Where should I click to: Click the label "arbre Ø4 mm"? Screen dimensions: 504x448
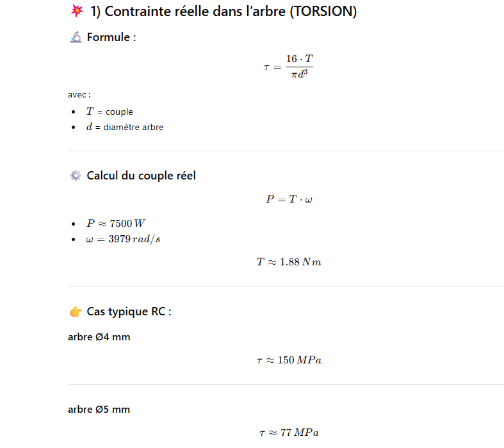[99, 336]
